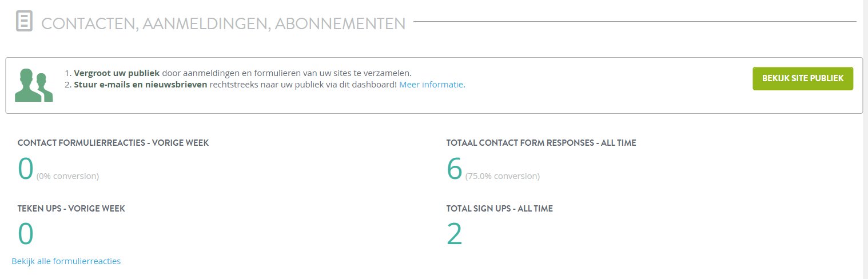Click the "Totaal Contact Form Responses - All Time" label

[x=541, y=143]
